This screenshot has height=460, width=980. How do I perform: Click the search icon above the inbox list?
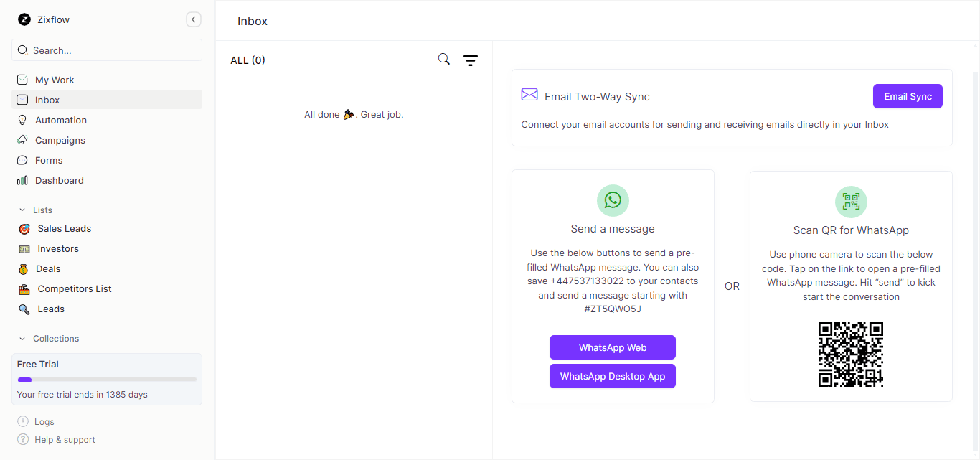(443, 59)
